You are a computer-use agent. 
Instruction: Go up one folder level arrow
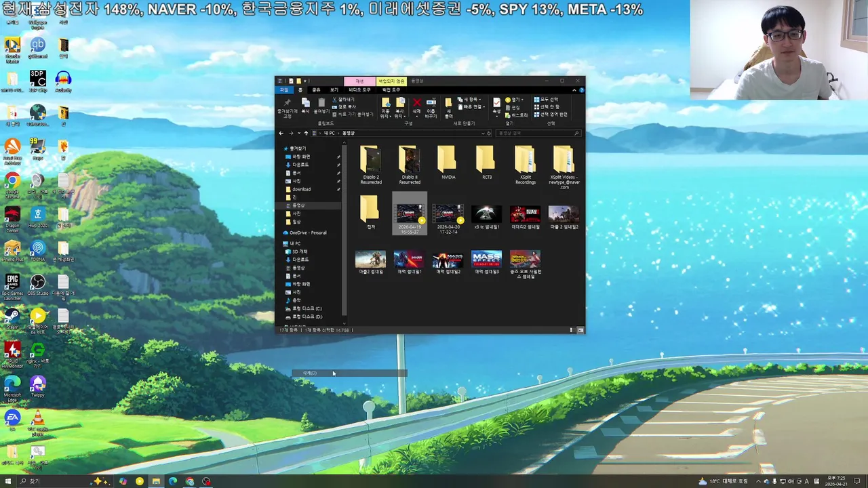pyautogui.click(x=306, y=133)
